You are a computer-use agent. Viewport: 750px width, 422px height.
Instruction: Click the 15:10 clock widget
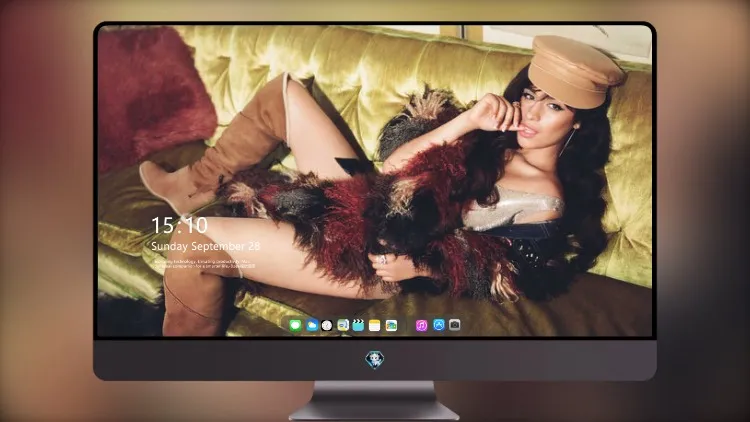tap(179, 225)
